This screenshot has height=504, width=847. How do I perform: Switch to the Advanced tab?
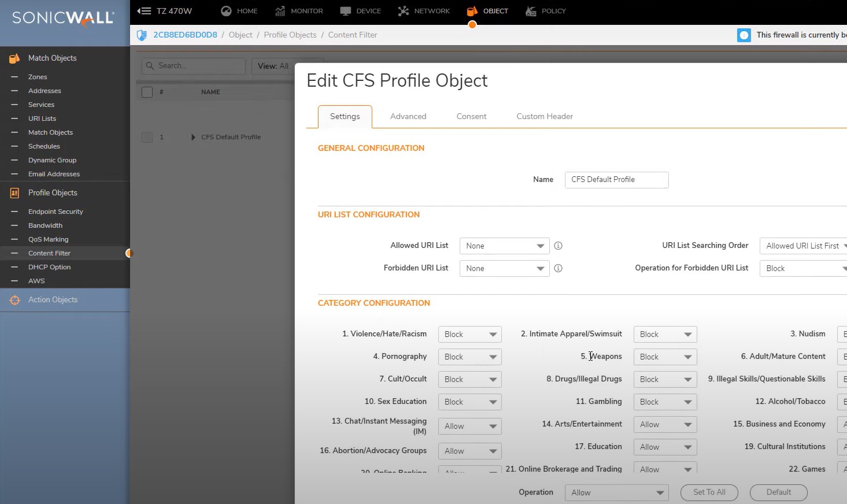coord(408,116)
